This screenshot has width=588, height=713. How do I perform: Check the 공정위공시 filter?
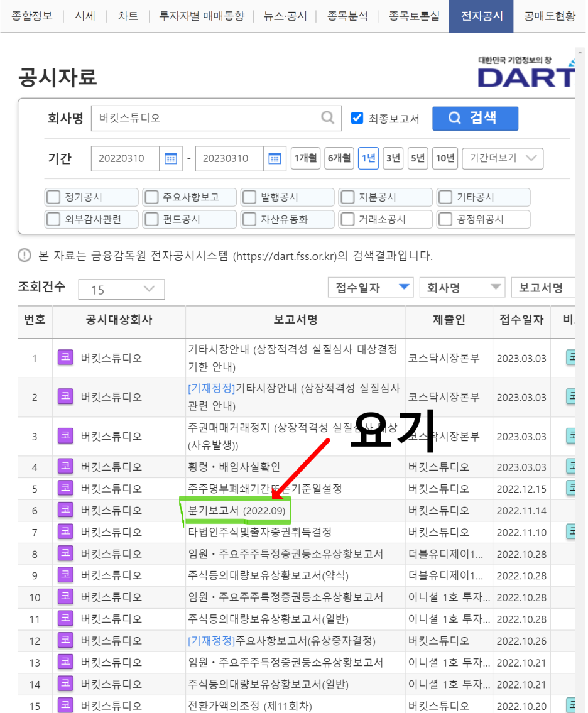tap(445, 219)
